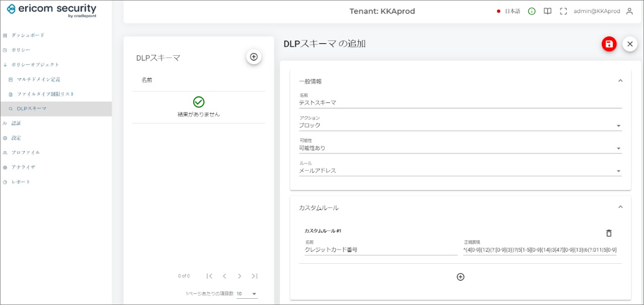Delete custom rule #1 with trash icon
644x305 pixels.
pyautogui.click(x=609, y=233)
